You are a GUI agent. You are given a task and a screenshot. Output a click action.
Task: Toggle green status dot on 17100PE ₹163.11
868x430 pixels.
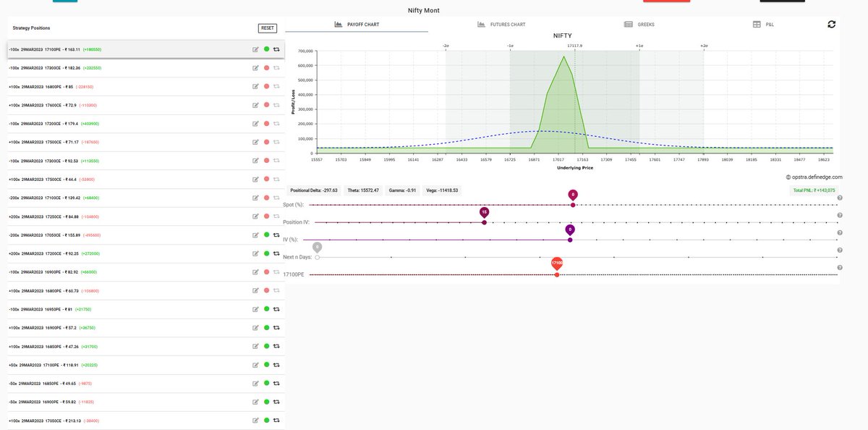(266, 49)
